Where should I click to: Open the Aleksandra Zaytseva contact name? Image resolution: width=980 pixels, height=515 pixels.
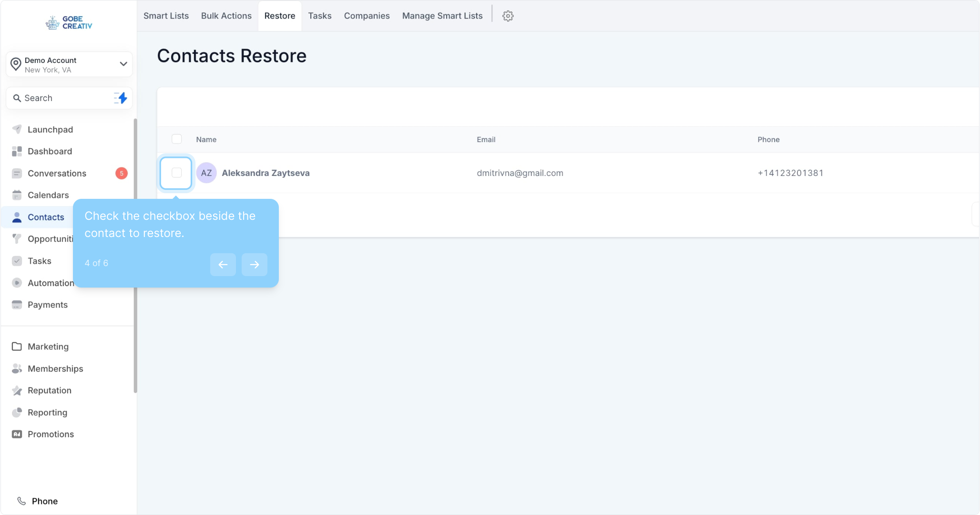265,173
